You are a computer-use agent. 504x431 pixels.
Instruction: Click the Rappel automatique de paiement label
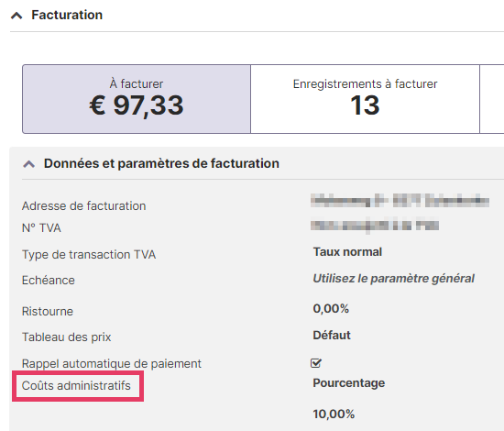(111, 364)
